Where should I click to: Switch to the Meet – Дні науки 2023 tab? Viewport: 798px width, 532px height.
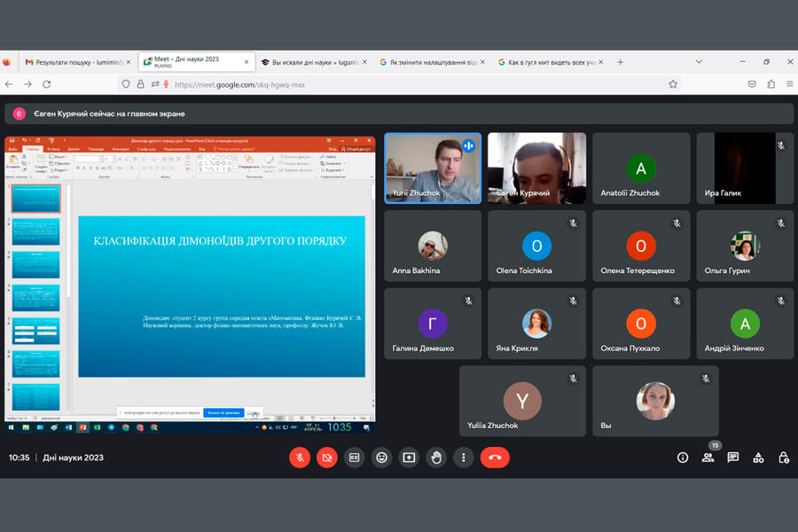coord(196,62)
